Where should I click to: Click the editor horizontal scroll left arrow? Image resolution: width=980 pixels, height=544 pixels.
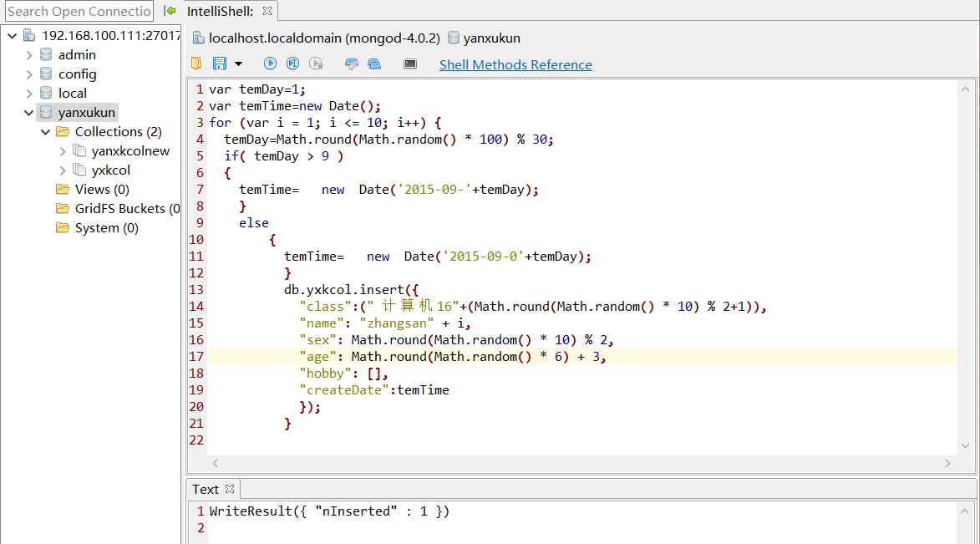[x=215, y=463]
